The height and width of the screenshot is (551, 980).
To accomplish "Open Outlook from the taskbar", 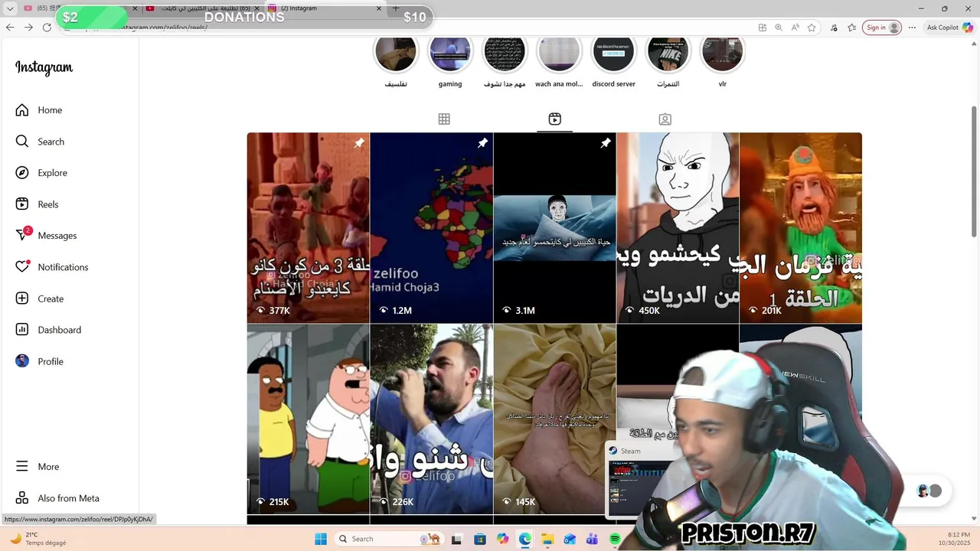I will pyautogui.click(x=570, y=539).
